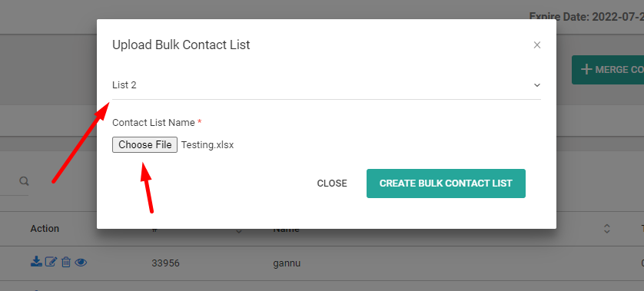The image size is (644, 291).
Task: Click Create Bulk Contact List button
Action: point(446,184)
